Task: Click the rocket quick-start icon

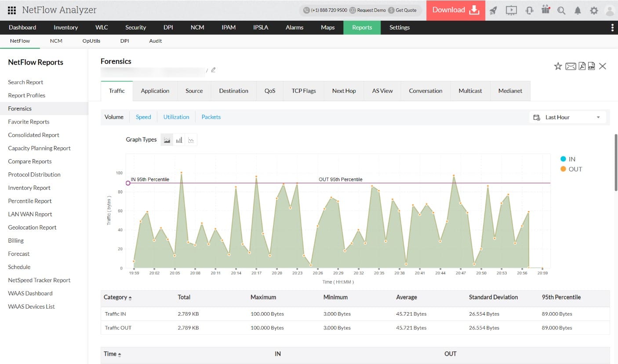Action: tap(493, 10)
